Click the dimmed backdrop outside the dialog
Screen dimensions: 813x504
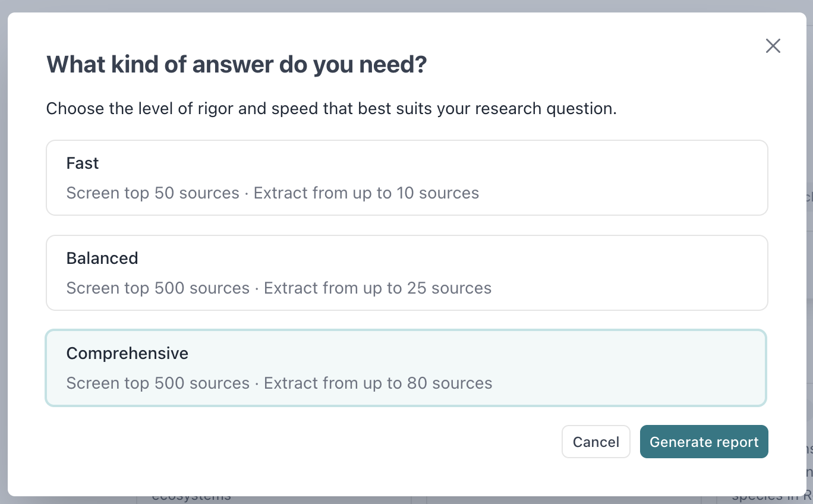(406, 5)
